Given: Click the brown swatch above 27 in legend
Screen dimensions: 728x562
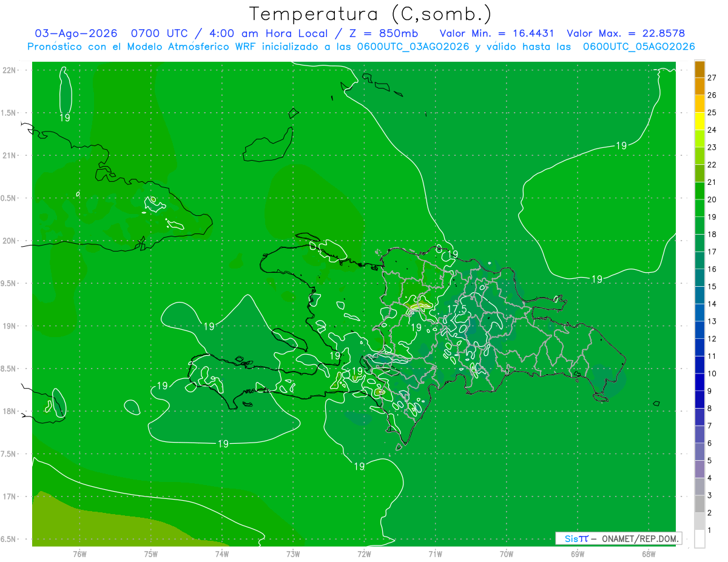Looking at the screenshot, I should [x=699, y=69].
